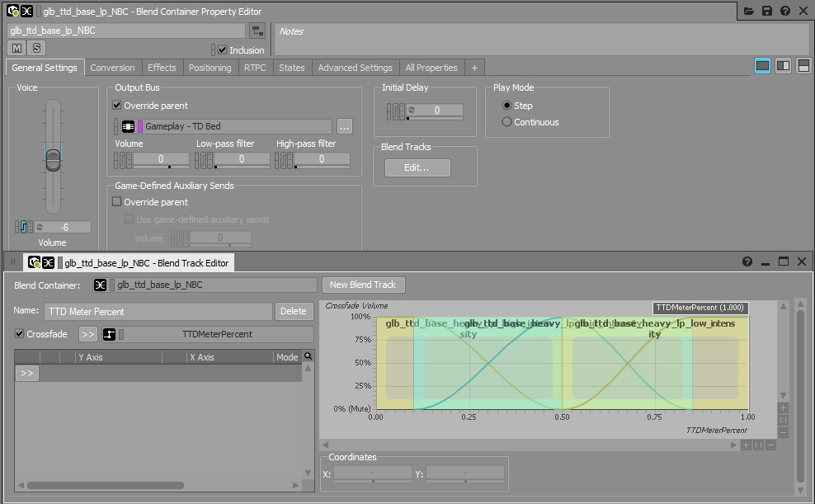Click the TTDMeterPercent game parameter field
The height and width of the screenshot is (504, 815).
217,334
